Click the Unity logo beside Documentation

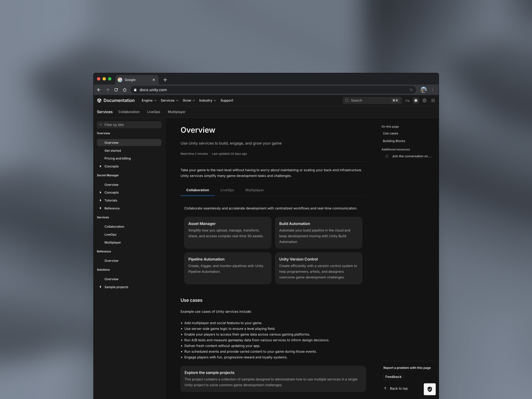[x=99, y=101]
